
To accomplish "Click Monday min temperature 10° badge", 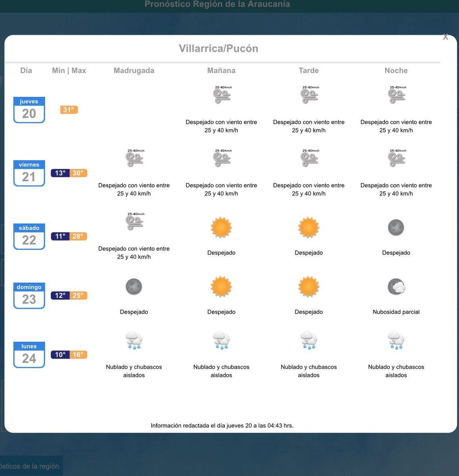I will coord(60,355).
